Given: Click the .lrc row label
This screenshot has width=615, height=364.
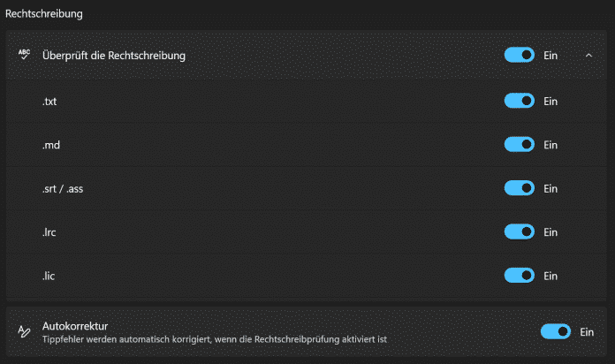Looking at the screenshot, I should [x=49, y=231].
